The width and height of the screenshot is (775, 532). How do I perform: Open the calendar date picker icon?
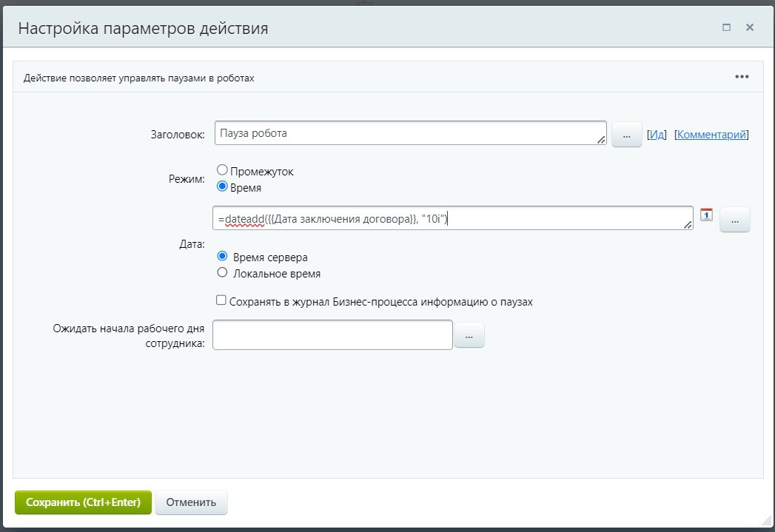(705, 215)
